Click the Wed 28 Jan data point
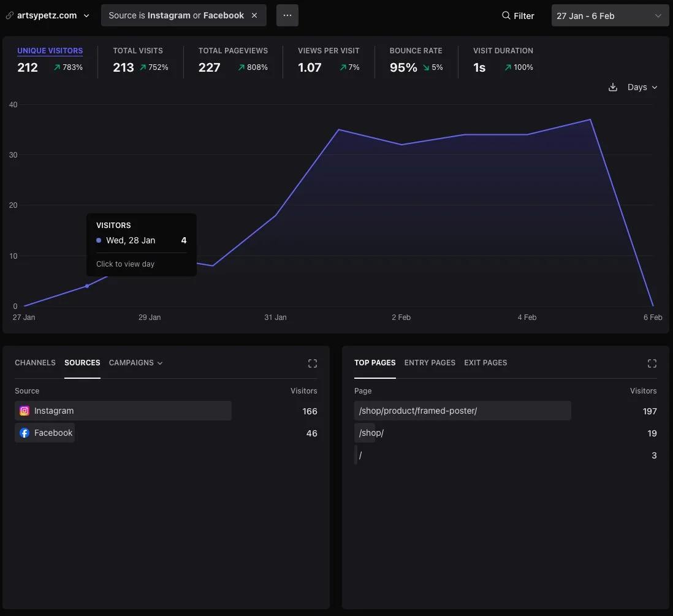 click(x=87, y=286)
